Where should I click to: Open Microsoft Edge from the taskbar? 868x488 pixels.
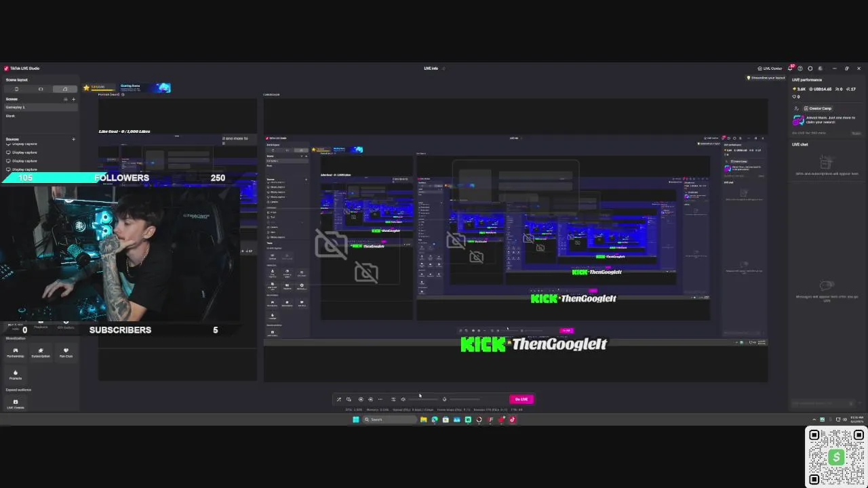[435, 420]
